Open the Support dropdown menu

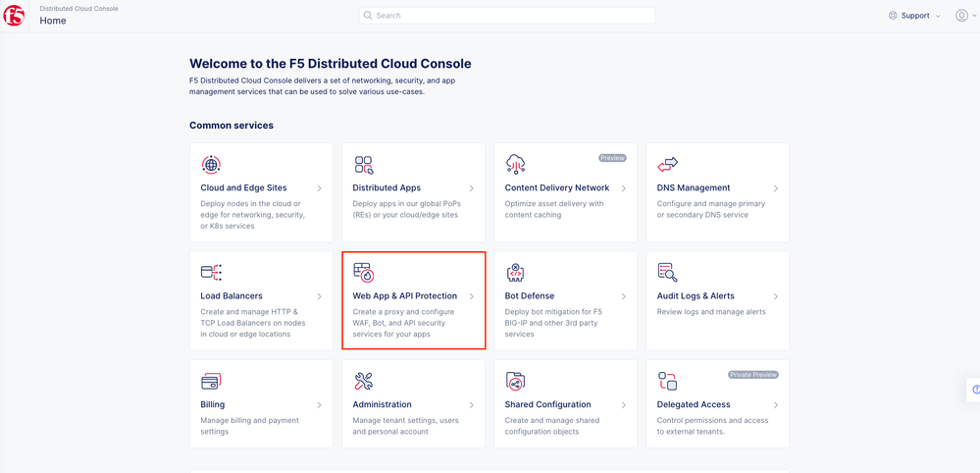click(914, 16)
